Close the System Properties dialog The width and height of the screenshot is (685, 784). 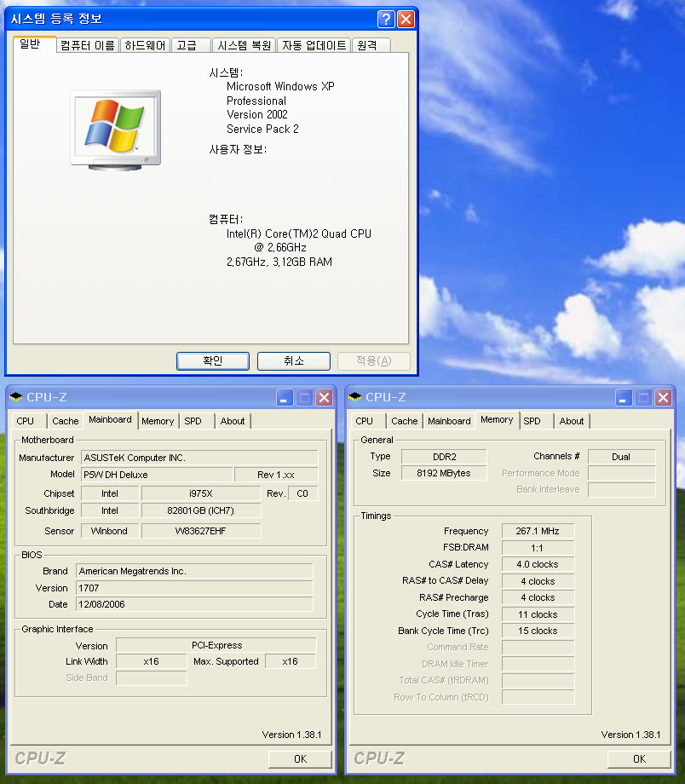point(406,20)
